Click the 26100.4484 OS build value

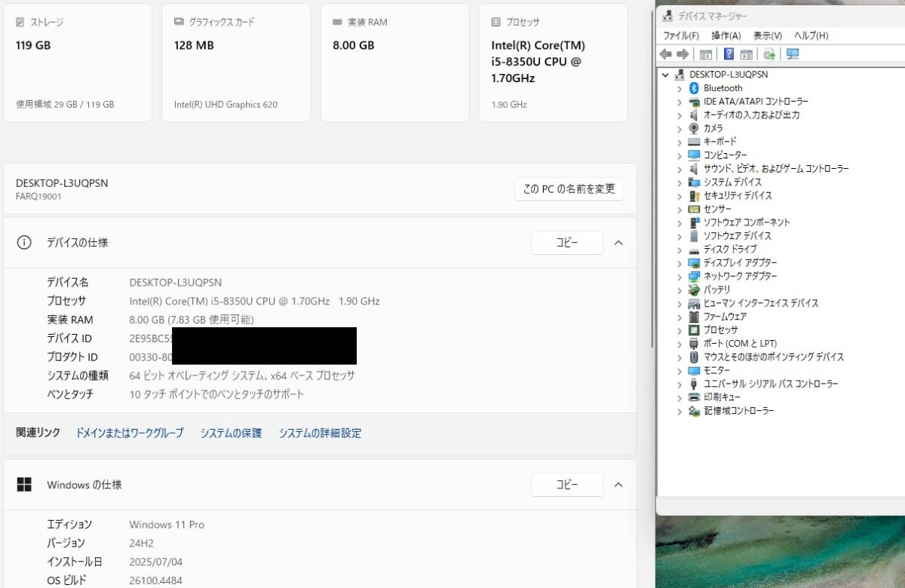(x=156, y=580)
